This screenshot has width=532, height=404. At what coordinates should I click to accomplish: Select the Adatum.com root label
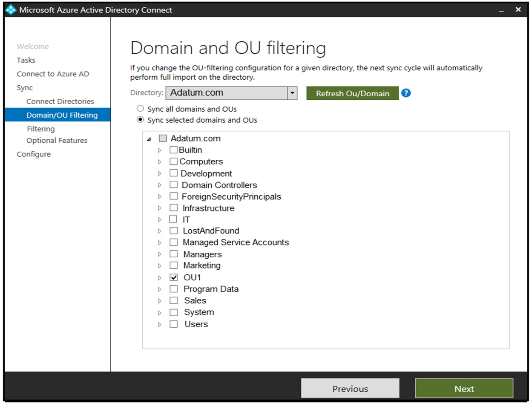tap(196, 139)
